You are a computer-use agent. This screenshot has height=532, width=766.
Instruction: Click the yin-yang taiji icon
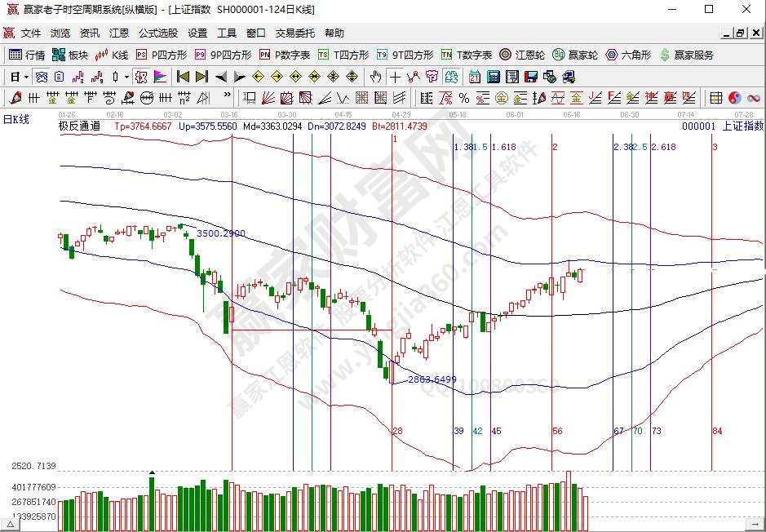[734, 98]
